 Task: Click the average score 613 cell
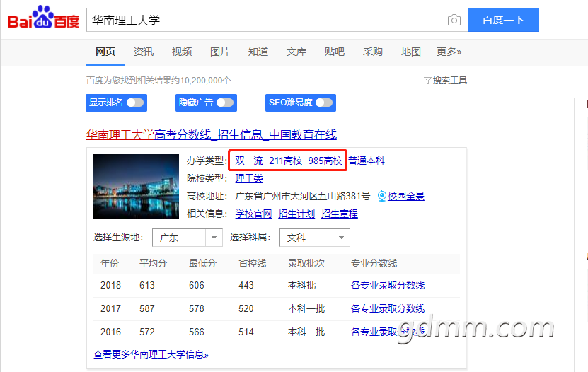click(x=147, y=285)
